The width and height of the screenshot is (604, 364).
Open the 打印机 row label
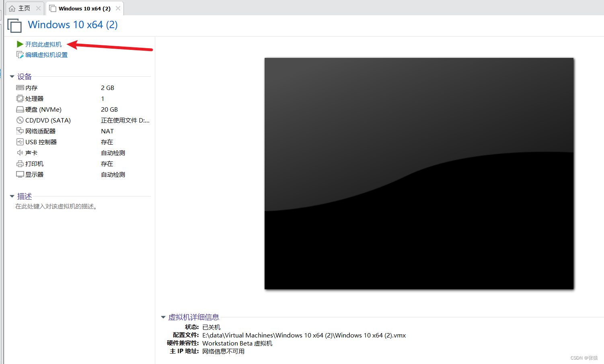click(34, 164)
